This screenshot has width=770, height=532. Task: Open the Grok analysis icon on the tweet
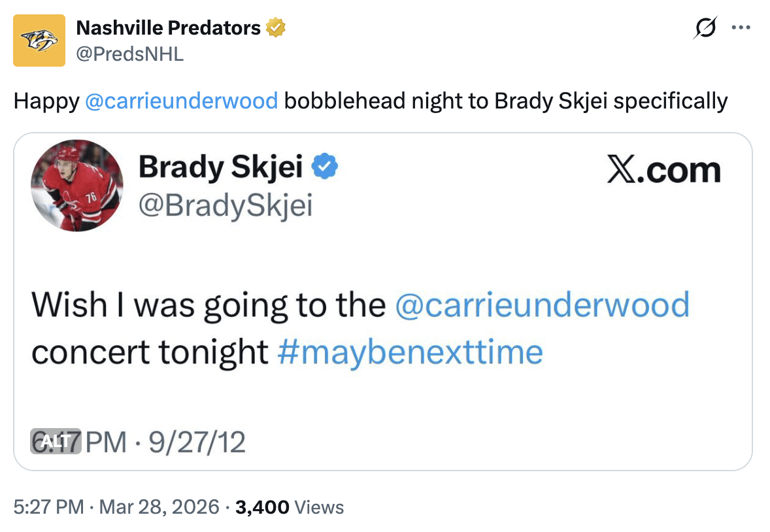pyautogui.click(x=705, y=27)
